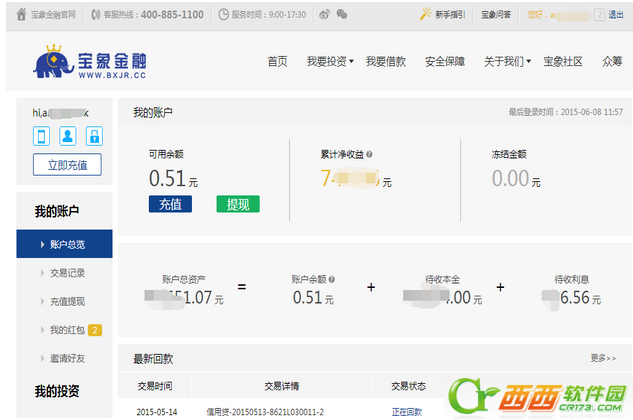Click the service hours clock icon

point(223,15)
